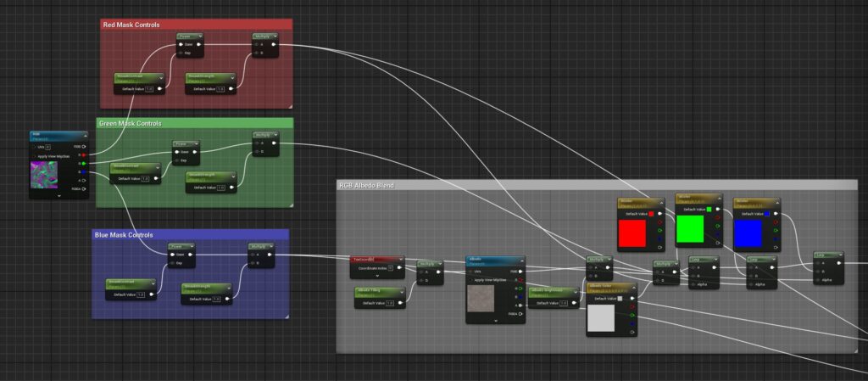Select the Red Mask Controls comment title

click(x=131, y=25)
